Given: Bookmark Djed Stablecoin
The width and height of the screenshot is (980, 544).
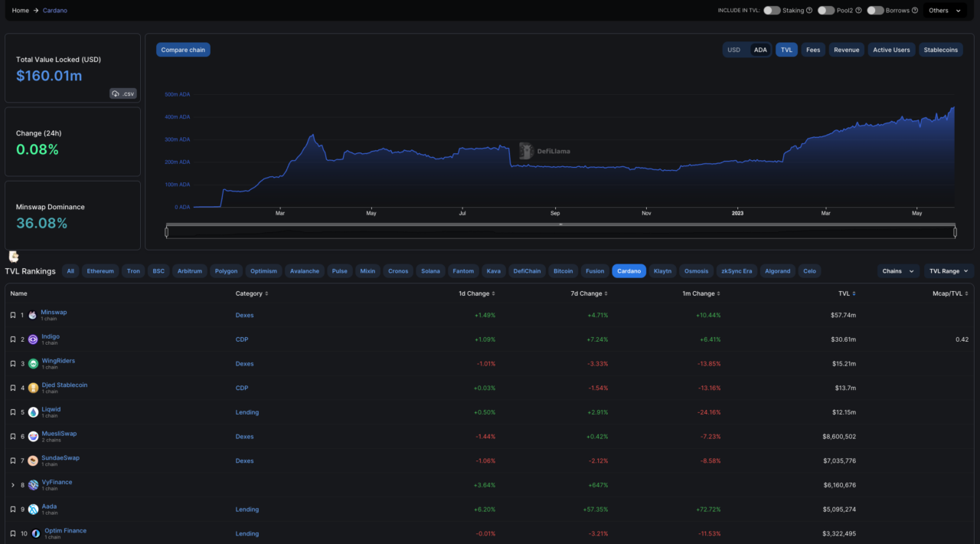Looking at the screenshot, I should pyautogui.click(x=12, y=388).
